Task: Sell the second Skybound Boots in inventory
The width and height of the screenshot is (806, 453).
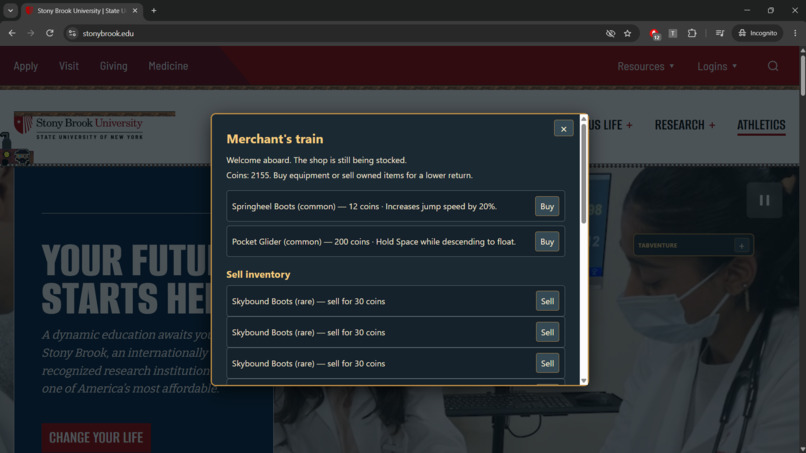Action: pyautogui.click(x=547, y=332)
